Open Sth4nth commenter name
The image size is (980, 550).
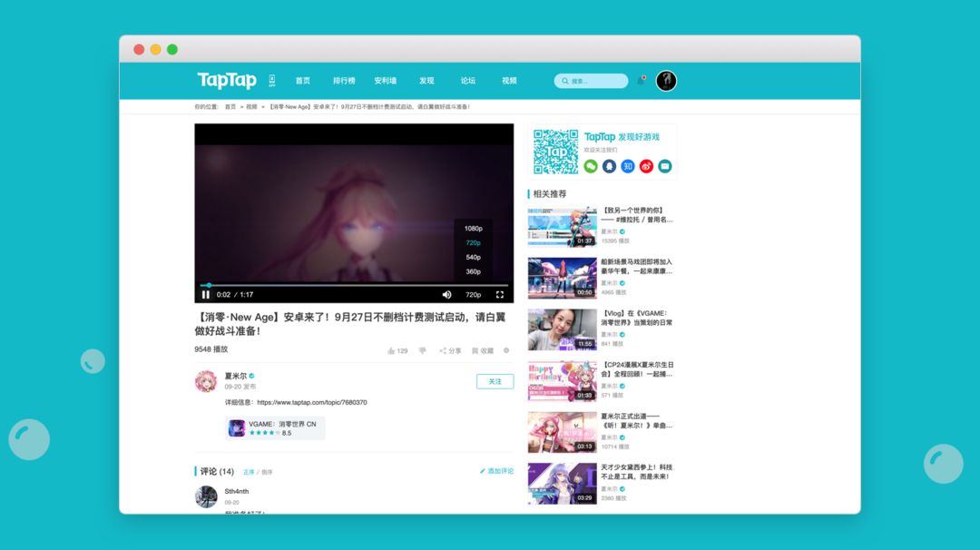237,491
